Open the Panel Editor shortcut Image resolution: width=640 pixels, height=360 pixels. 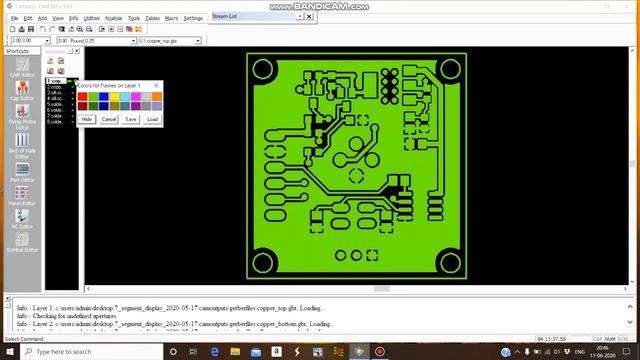pyautogui.click(x=22, y=195)
